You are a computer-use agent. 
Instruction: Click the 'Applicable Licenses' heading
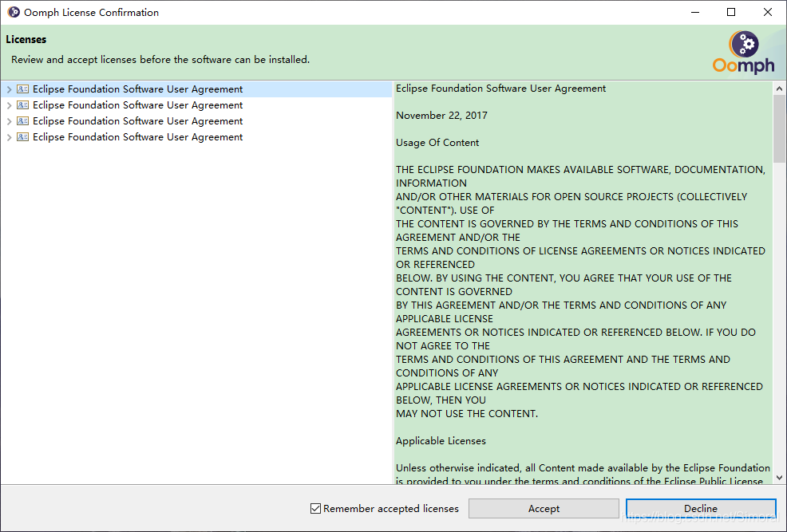click(441, 441)
